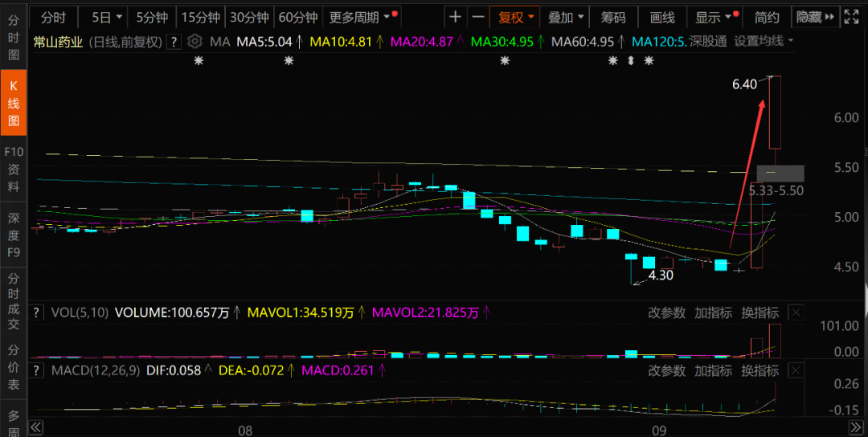The width and height of the screenshot is (868, 437).
Task: Open 复权 adjustment dropdown
Action: pos(515,18)
